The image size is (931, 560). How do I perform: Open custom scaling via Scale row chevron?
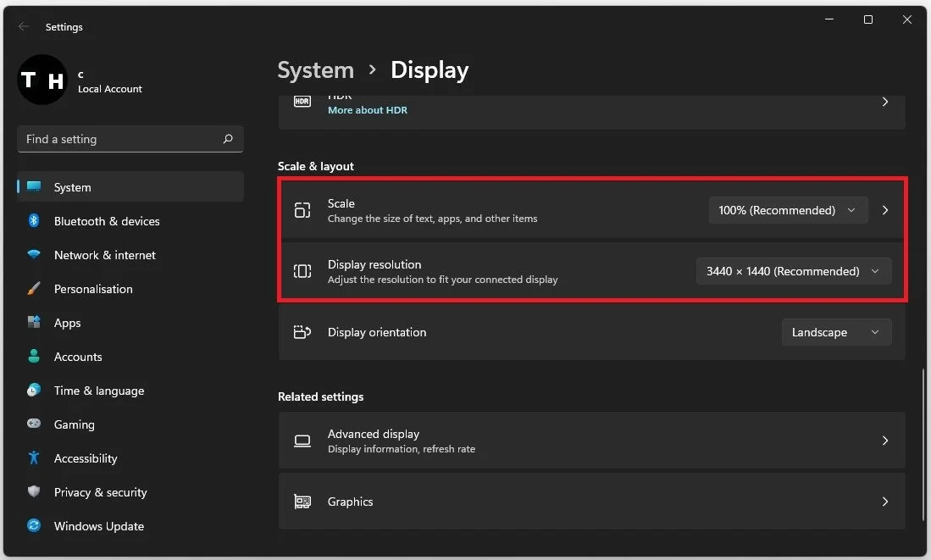pos(884,210)
